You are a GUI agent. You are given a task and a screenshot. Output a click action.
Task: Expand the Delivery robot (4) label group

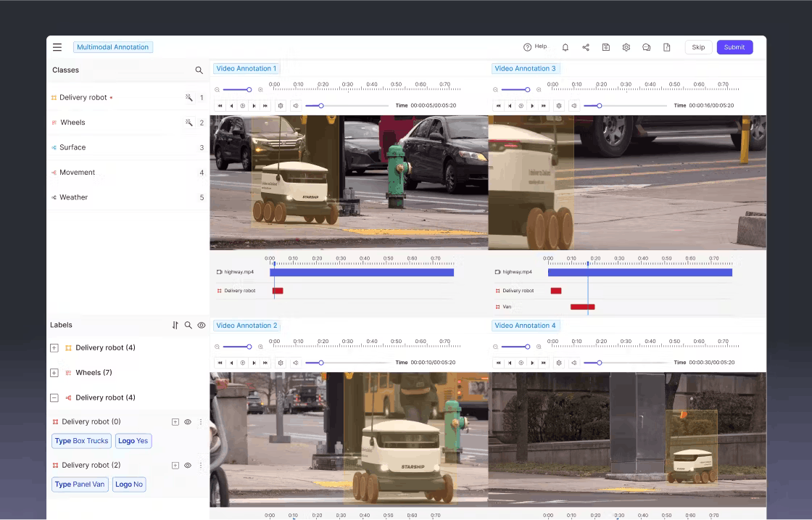tap(54, 347)
